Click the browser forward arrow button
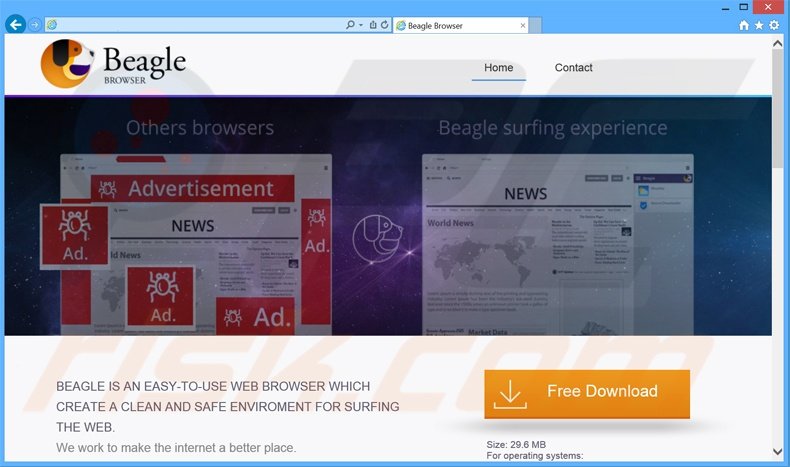 [x=34, y=25]
